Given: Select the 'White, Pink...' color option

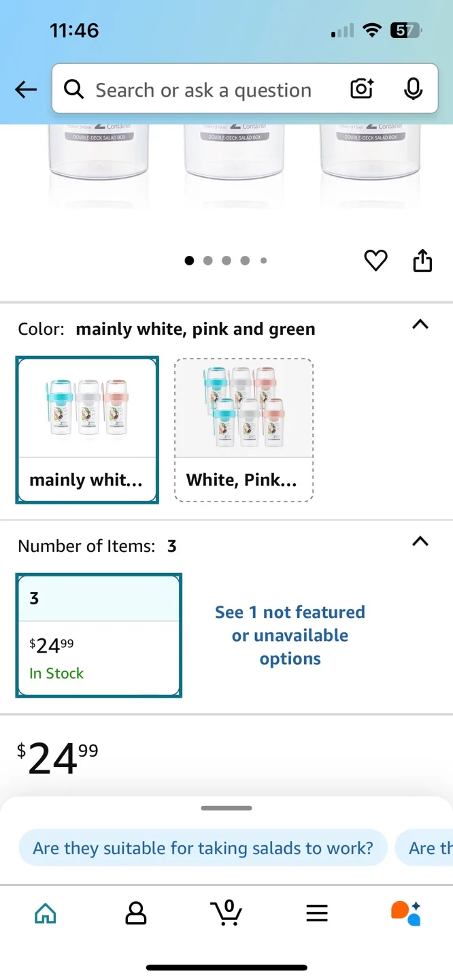Looking at the screenshot, I should 244,430.
